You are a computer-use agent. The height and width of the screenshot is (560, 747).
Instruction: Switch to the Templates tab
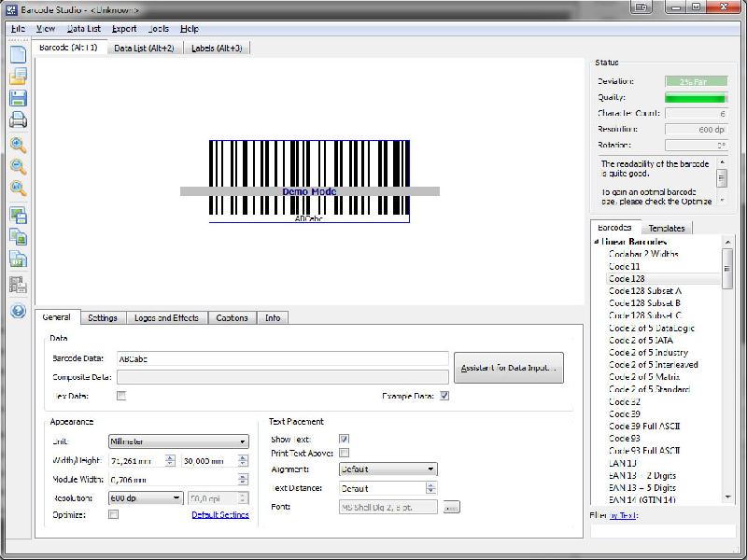click(667, 229)
